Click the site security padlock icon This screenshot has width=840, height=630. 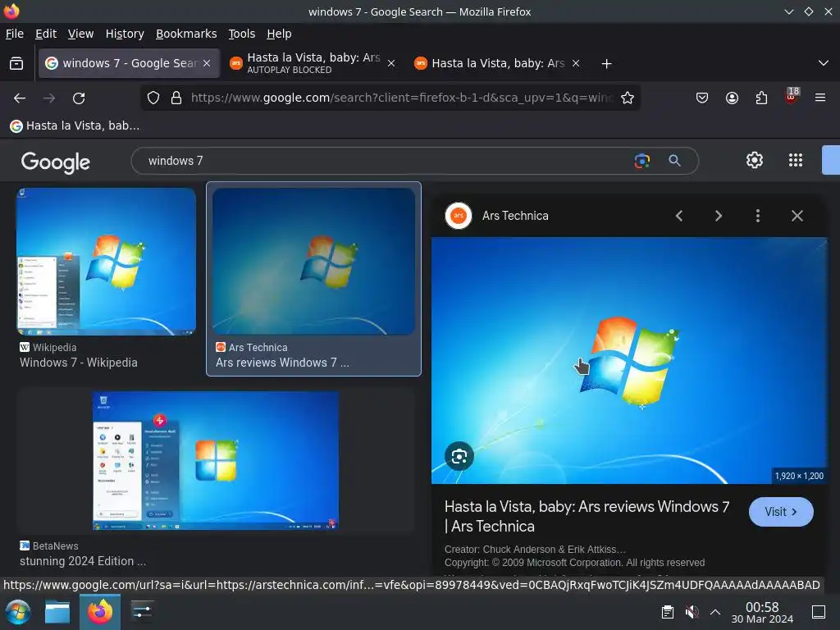(176, 98)
